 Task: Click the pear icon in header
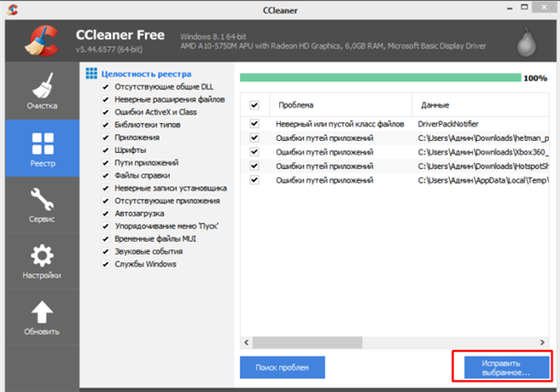coord(526,42)
